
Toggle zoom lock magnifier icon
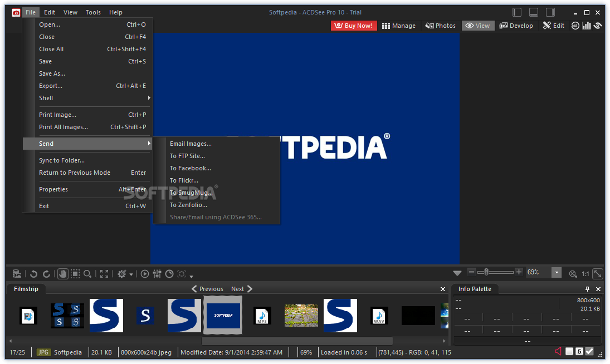tap(573, 274)
